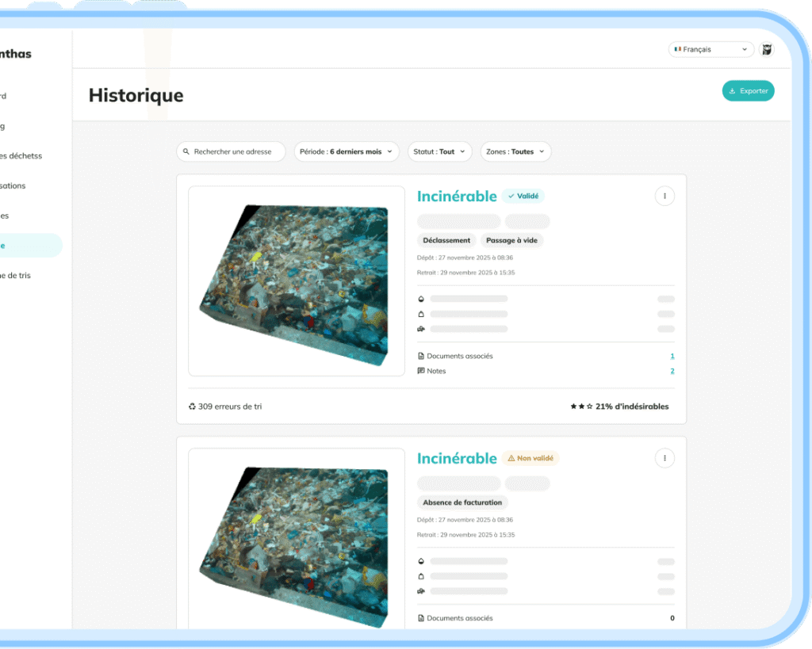The height and width of the screenshot is (649, 812).
Task: Click the Incinérable title of the Non validé card
Action: (457, 458)
